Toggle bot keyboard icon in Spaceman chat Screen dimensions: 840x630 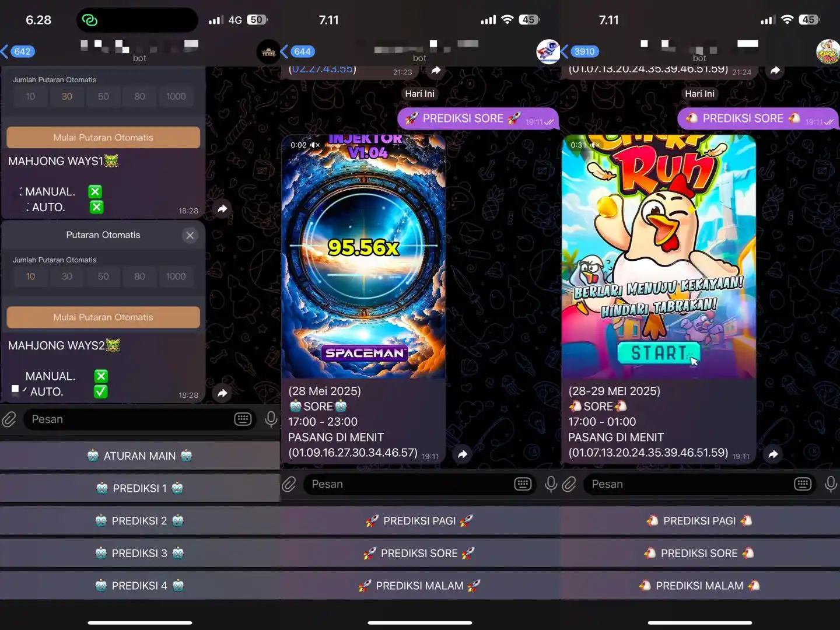[x=523, y=484]
